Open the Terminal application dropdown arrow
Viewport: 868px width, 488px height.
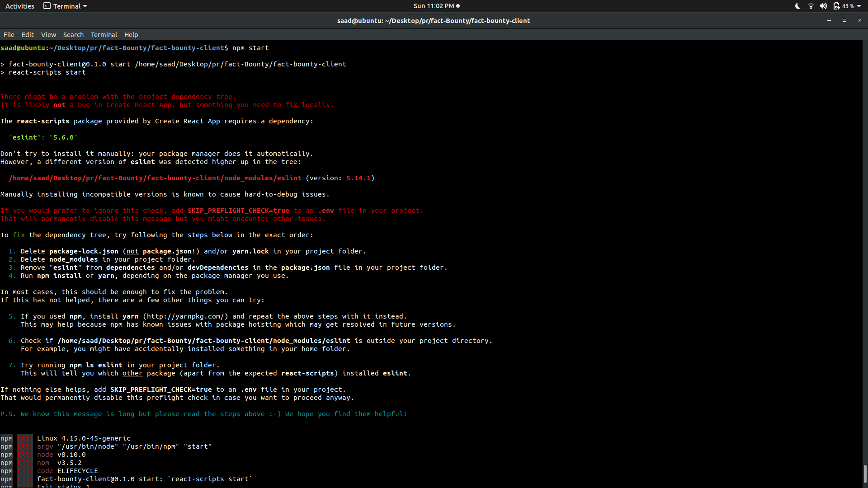(x=84, y=6)
